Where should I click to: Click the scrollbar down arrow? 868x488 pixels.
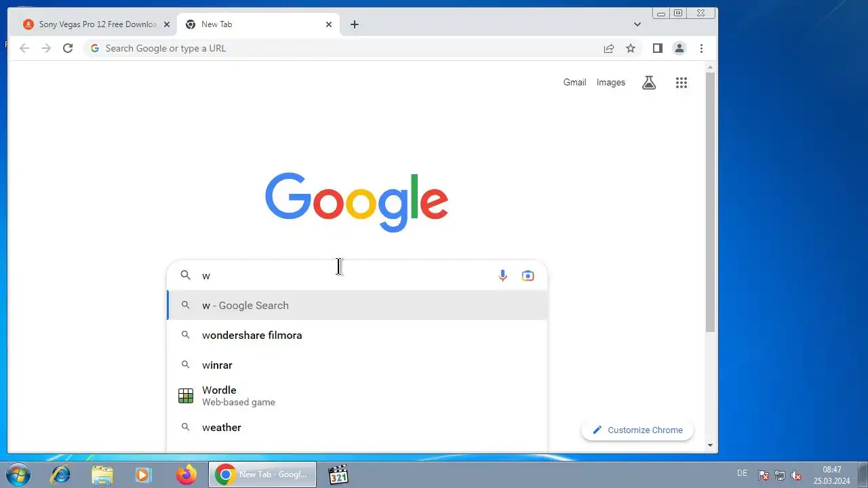711,445
